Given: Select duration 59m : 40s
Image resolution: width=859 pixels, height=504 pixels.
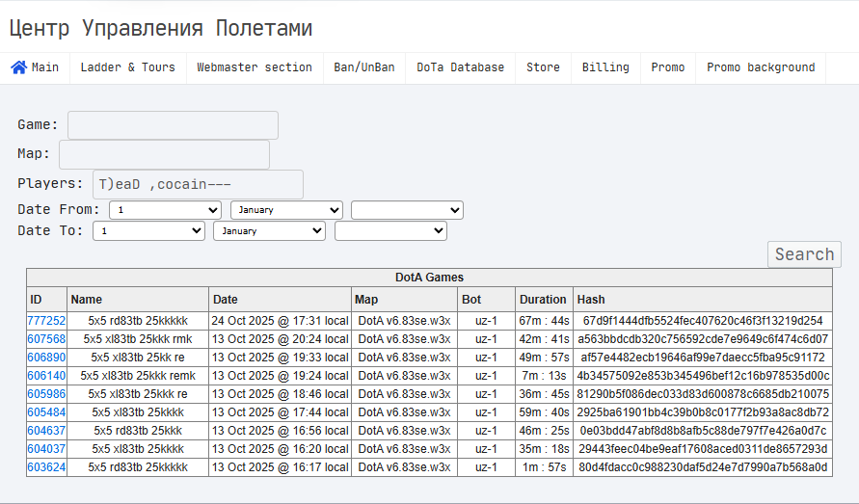Looking at the screenshot, I should pos(544,412).
